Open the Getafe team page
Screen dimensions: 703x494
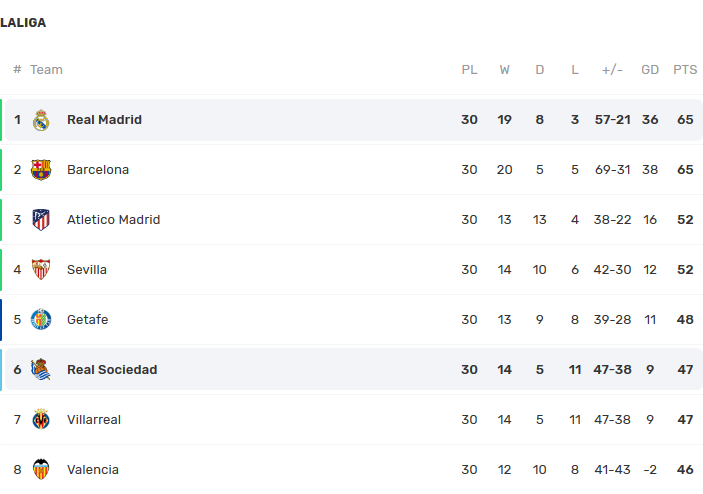pos(87,320)
